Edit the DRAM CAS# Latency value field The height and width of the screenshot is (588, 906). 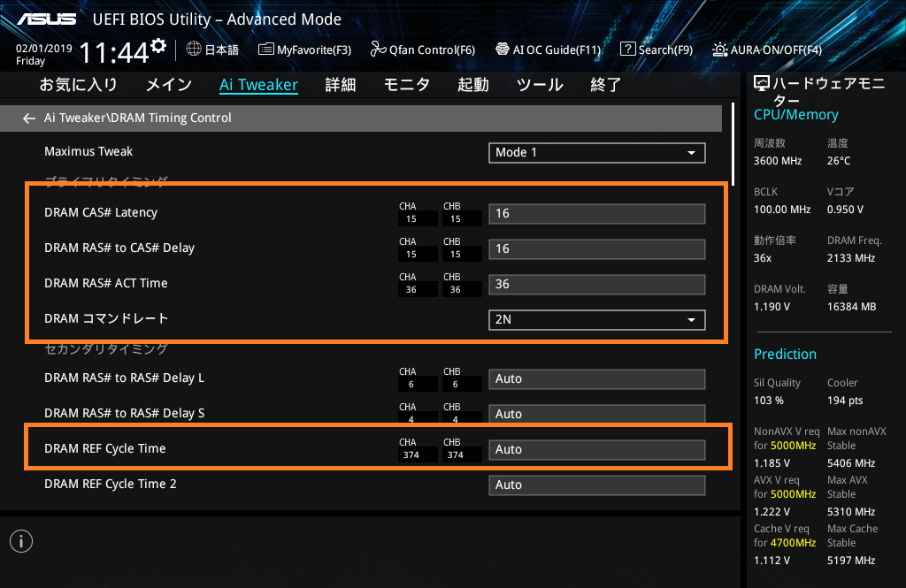(x=597, y=214)
